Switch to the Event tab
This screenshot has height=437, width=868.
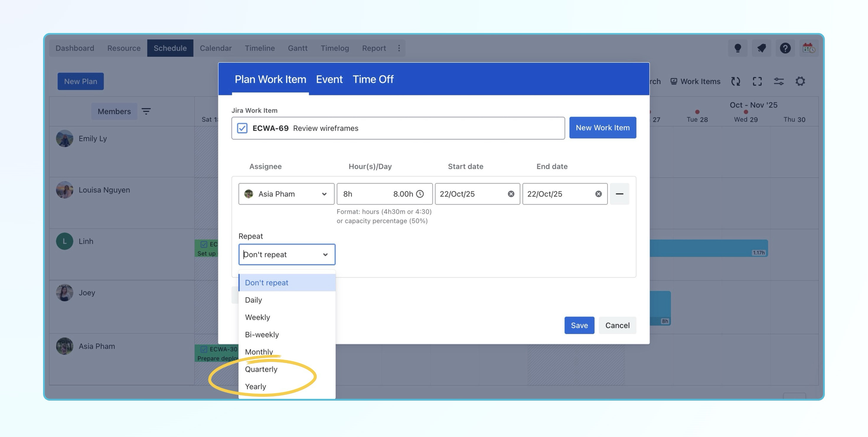[329, 79]
